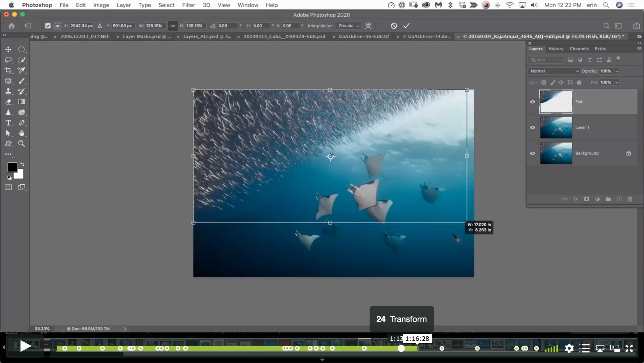The width and height of the screenshot is (644, 363).
Task: Select the Move tool
Action: pyautogui.click(x=8, y=49)
